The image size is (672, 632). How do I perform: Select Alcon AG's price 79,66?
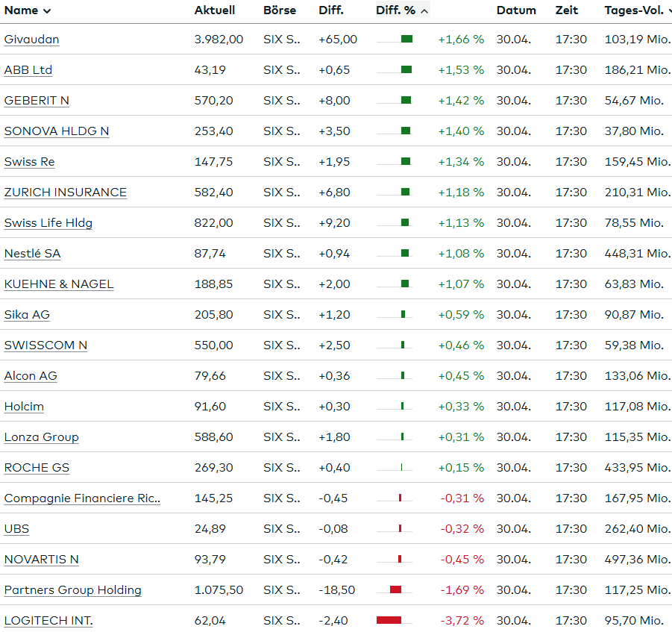pyautogui.click(x=210, y=375)
